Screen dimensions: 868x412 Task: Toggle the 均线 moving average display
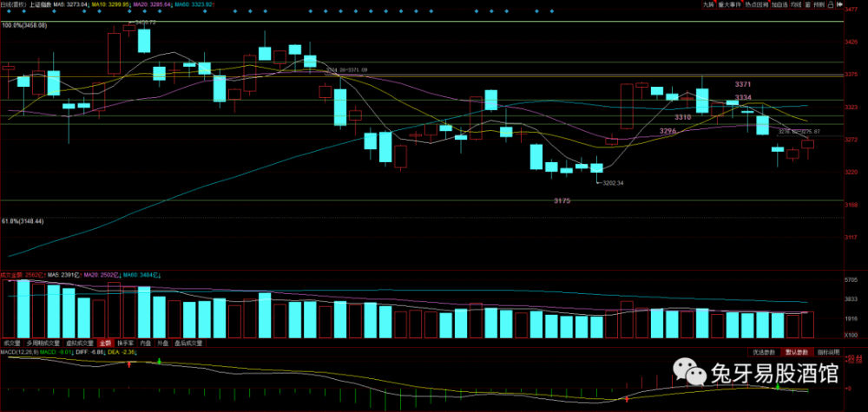(796, 4)
